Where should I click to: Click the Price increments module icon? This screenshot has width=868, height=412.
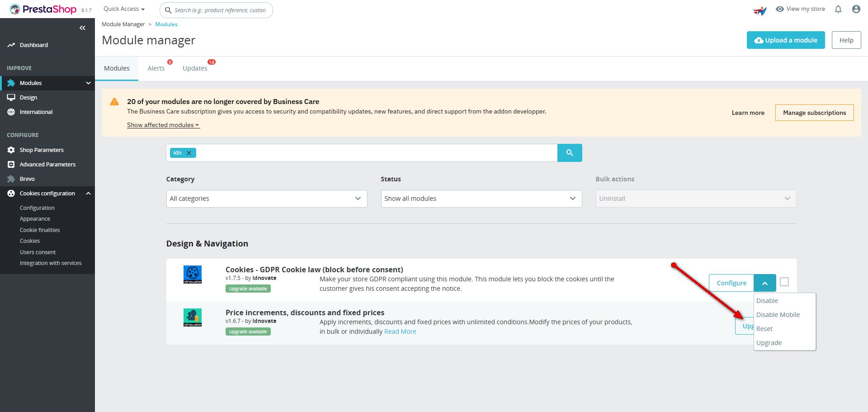point(193,317)
